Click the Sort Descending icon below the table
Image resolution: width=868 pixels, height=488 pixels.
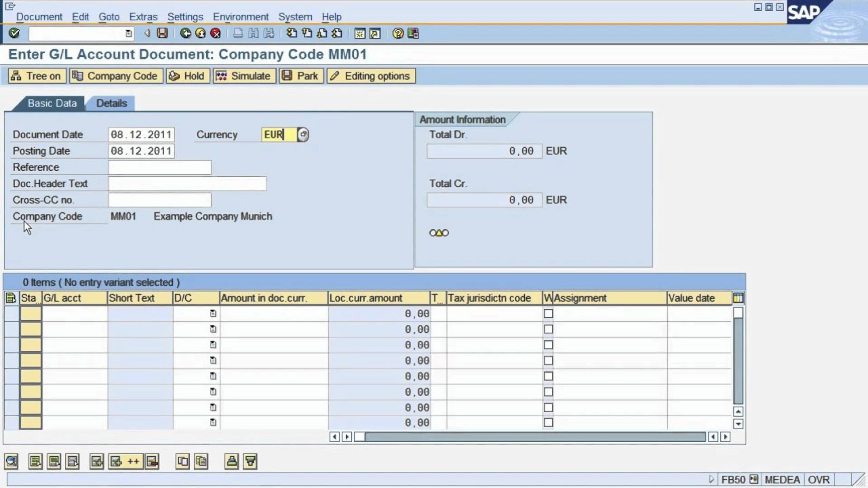[250, 462]
